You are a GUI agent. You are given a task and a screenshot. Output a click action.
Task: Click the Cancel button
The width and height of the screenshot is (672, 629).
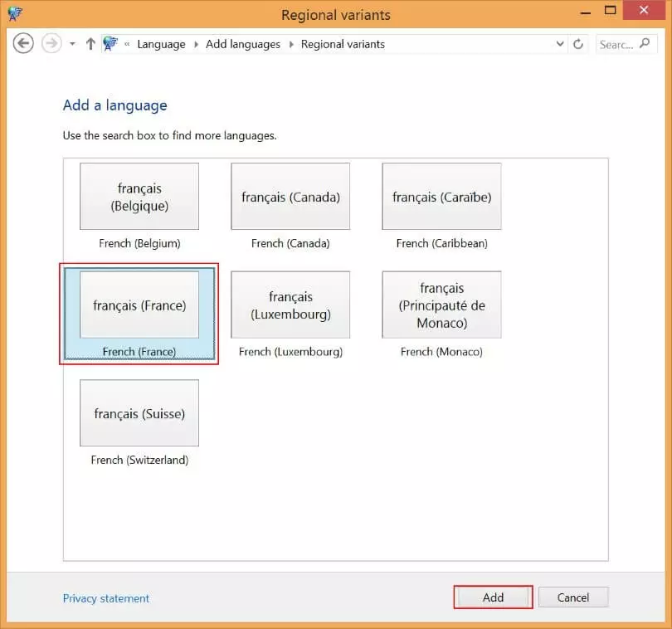click(x=573, y=597)
